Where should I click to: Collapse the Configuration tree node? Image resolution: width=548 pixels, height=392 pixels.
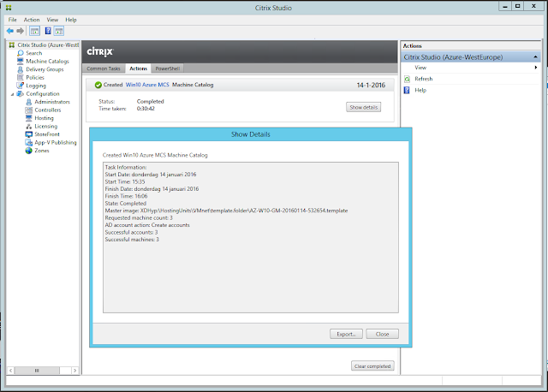coord(13,94)
